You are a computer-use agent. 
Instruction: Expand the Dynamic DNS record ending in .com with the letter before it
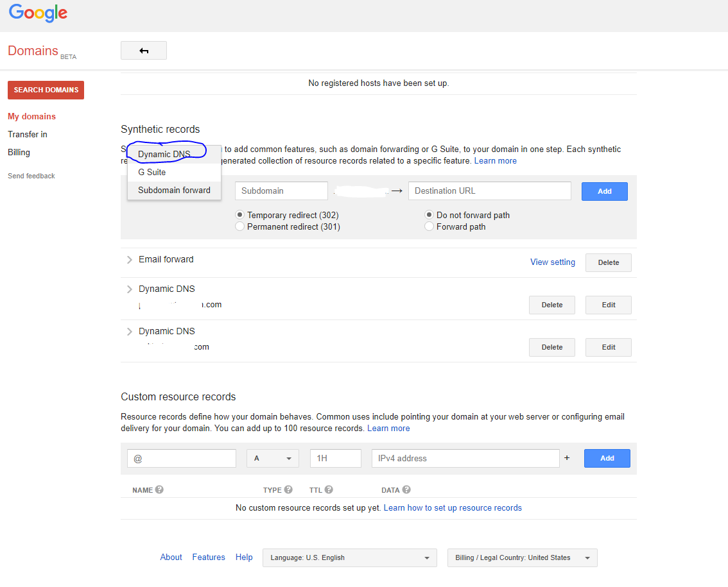pos(130,289)
